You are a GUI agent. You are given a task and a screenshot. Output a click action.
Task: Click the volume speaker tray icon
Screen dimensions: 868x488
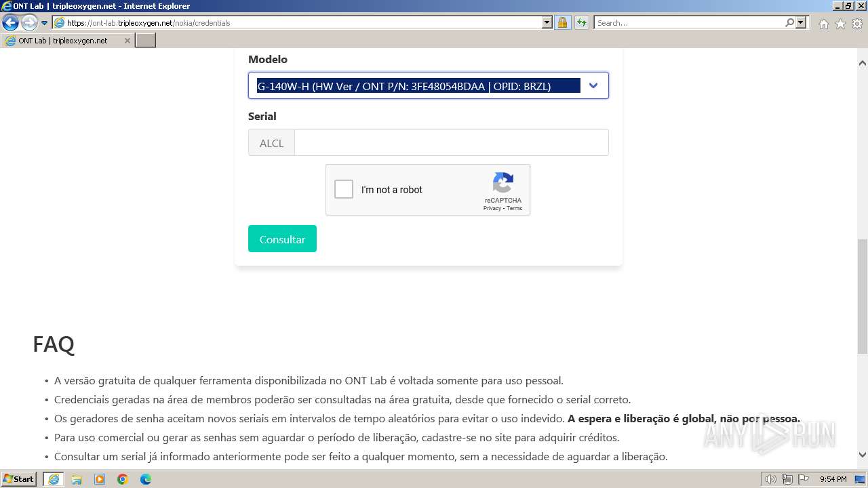tap(771, 479)
